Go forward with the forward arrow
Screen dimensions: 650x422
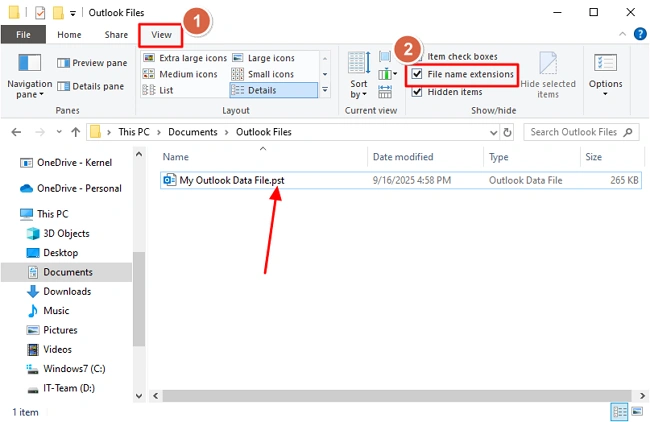pos(40,132)
